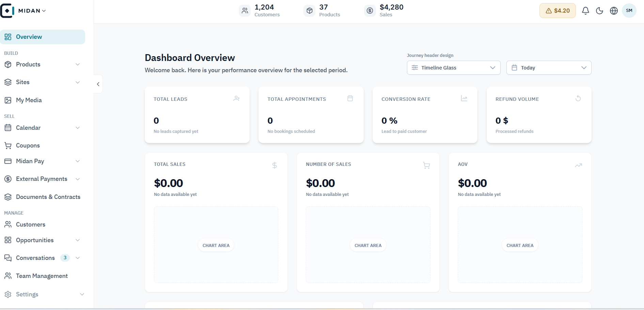Open the language globe icon
The image size is (644, 310).
pyautogui.click(x=614, y=11)
